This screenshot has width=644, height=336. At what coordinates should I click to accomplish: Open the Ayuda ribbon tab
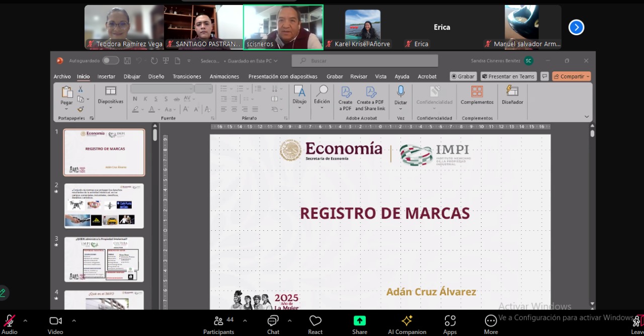click(401, 76)
